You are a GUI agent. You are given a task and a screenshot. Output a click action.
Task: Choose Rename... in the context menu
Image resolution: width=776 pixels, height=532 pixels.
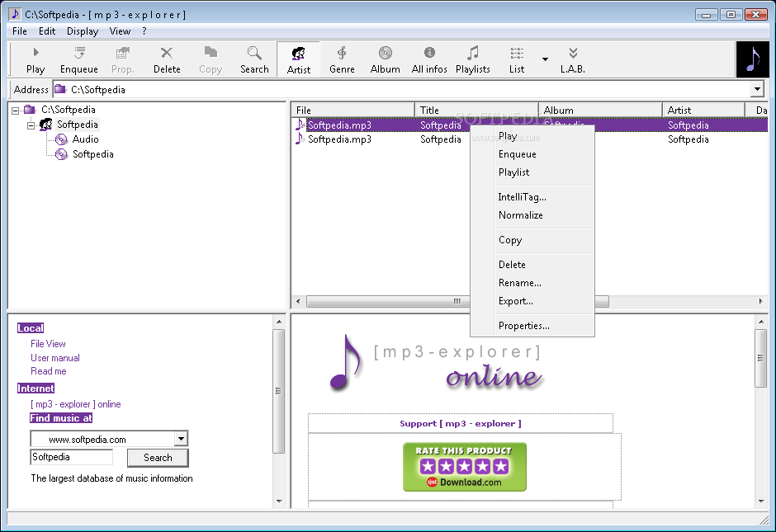532,283
